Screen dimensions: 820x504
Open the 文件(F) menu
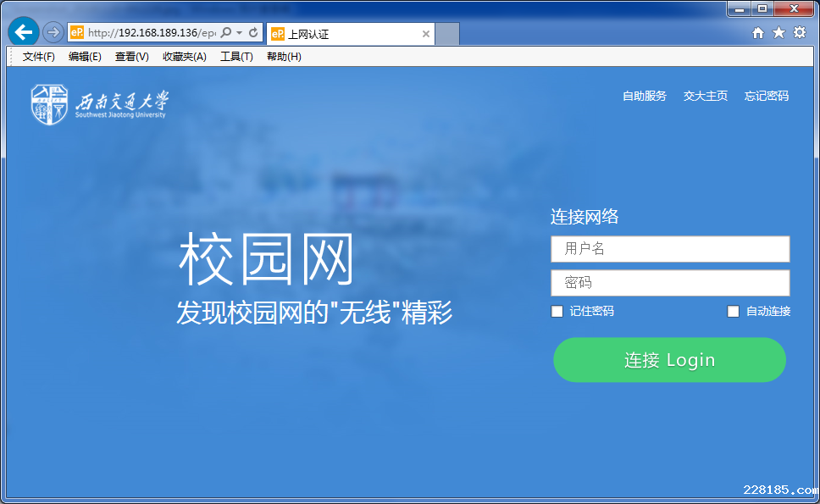click(x=38, y=57)
